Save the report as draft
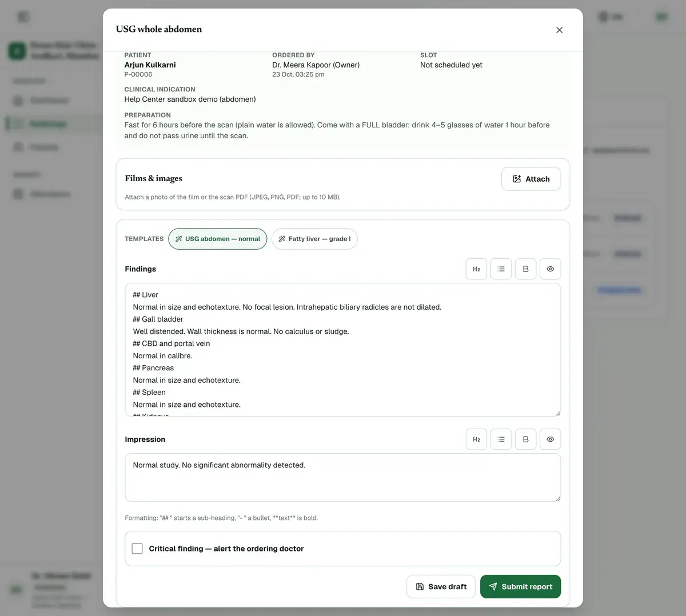 pyautogui.click(x=441, y=587)
